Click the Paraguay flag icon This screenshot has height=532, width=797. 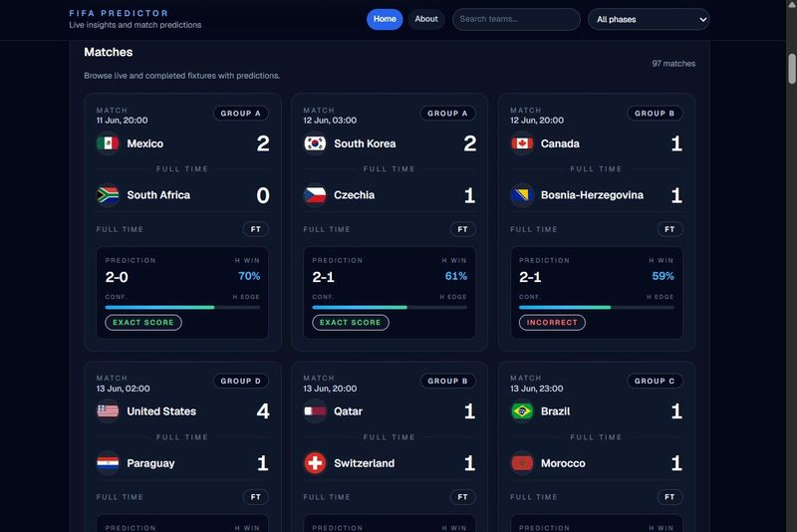pos(108,463)
